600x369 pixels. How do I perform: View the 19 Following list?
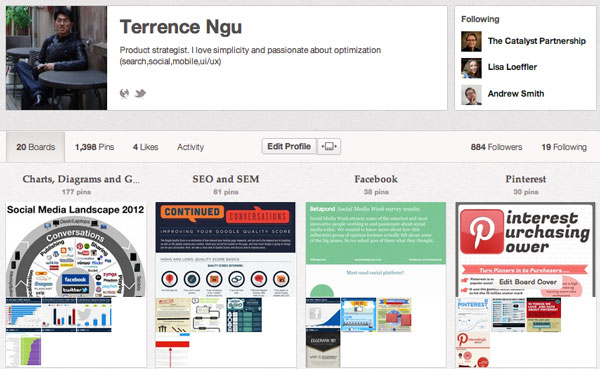[564, 147]
